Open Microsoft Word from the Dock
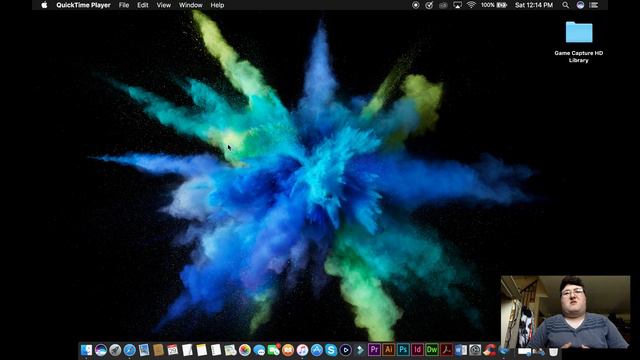This screenshot has height=360, width=640. pyautogui.click(x=461, y=350)
